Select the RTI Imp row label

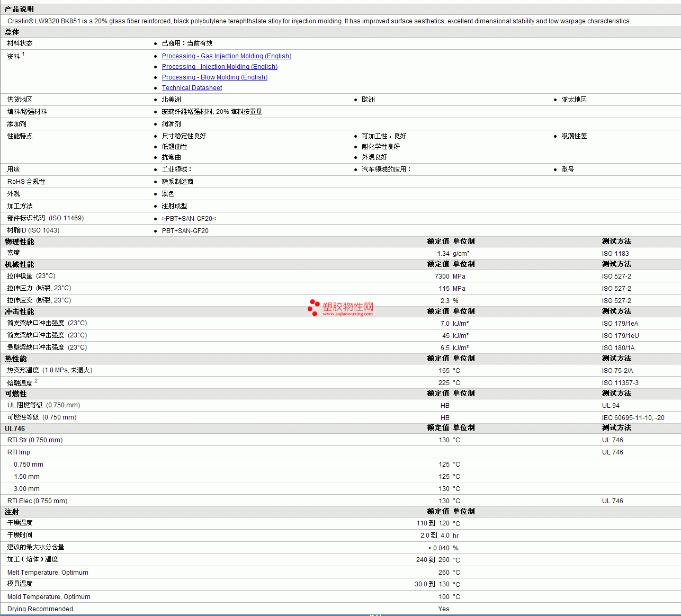[x=19, y=452]
